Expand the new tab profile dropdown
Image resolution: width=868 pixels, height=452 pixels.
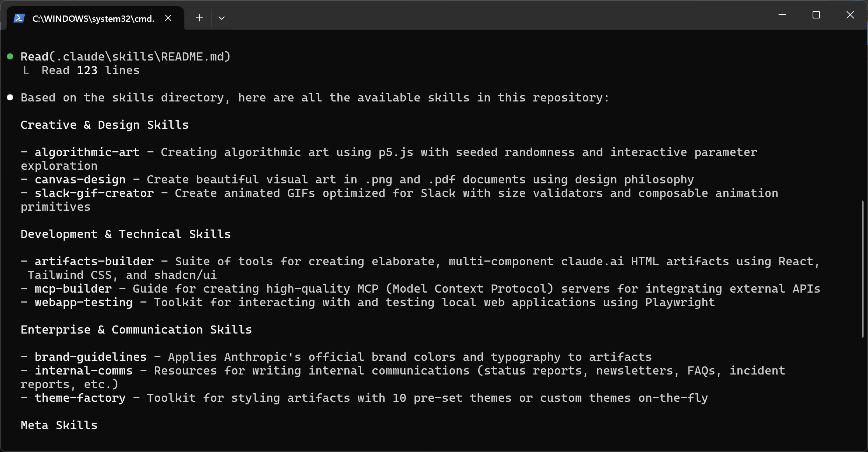[222, 18]
